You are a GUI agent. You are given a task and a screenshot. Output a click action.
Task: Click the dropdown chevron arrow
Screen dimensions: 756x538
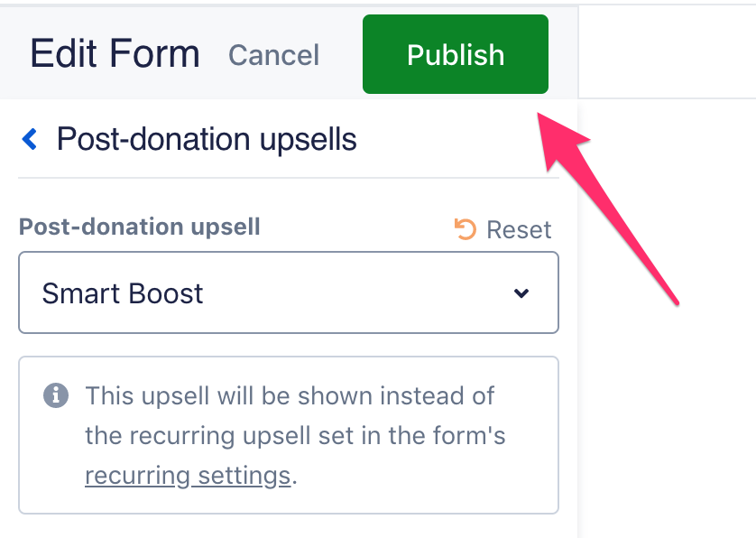(521, 293)
